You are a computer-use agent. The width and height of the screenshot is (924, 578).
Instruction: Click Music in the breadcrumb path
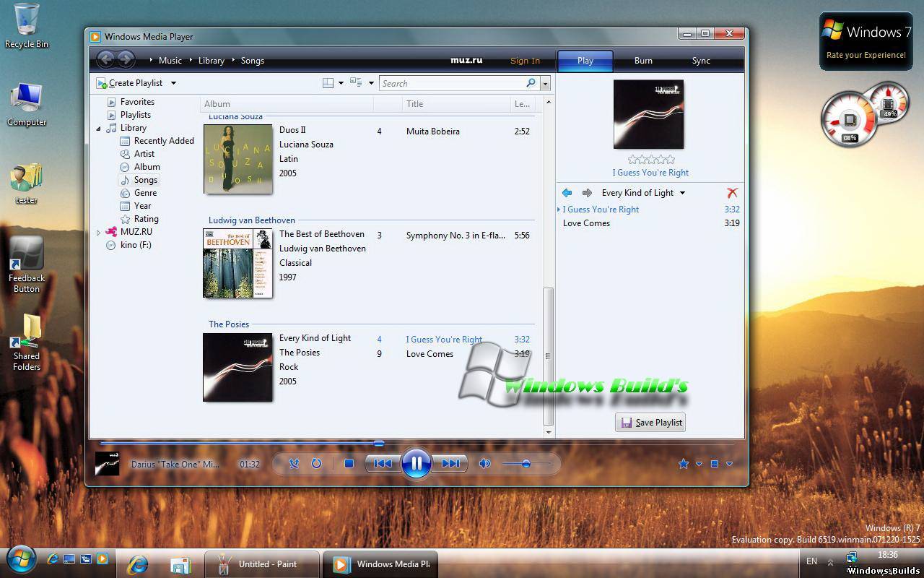(x=170, y=61)
